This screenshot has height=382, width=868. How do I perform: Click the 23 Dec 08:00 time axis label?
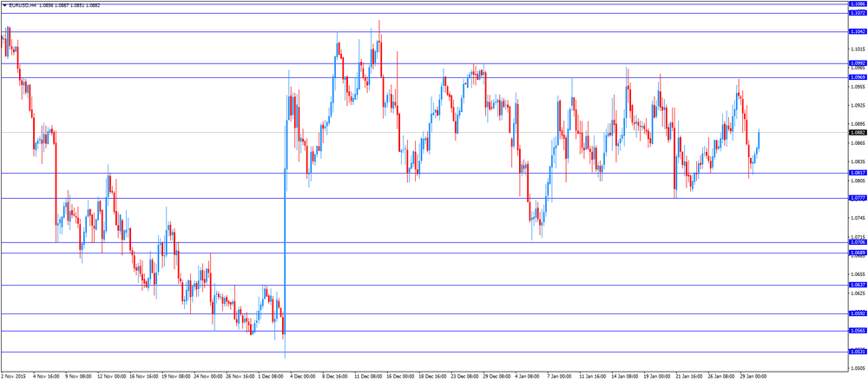(x=463, y=375)
